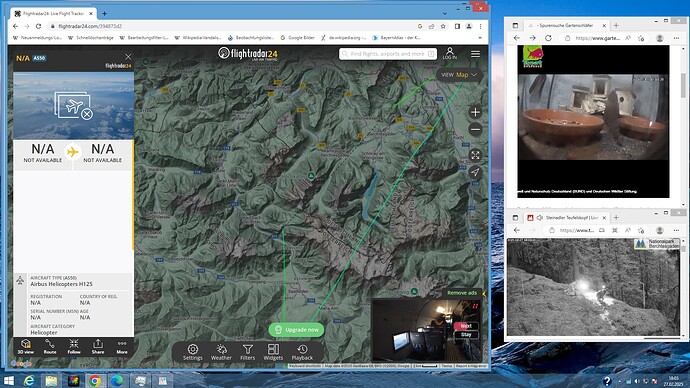Start flight Playback
The width and height of the screenshot is (690, 388).
tap(302, 352)
